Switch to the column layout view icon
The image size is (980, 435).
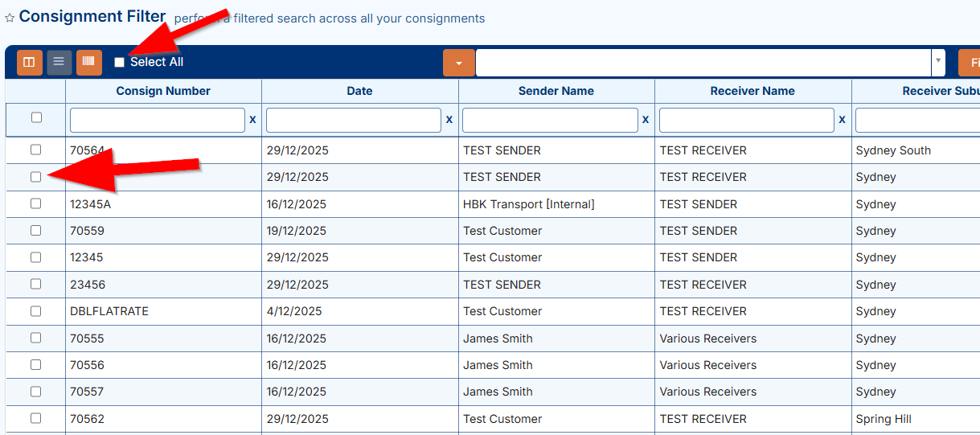click(x=29, y=62)
